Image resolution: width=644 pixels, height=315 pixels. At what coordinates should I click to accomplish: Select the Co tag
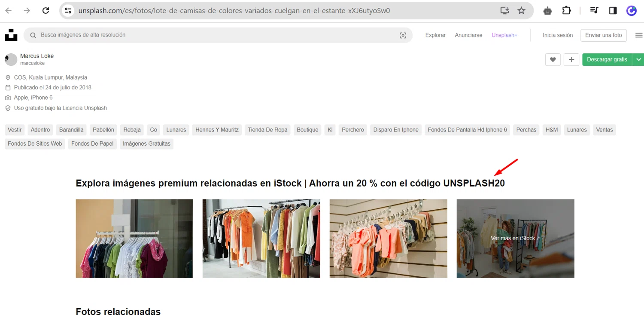tap(154, 130)
